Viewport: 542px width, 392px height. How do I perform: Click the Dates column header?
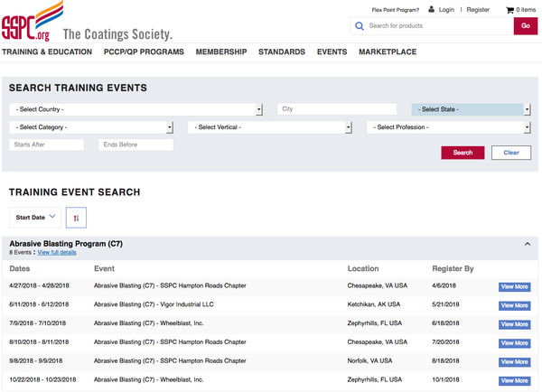(x=20, y=268)
